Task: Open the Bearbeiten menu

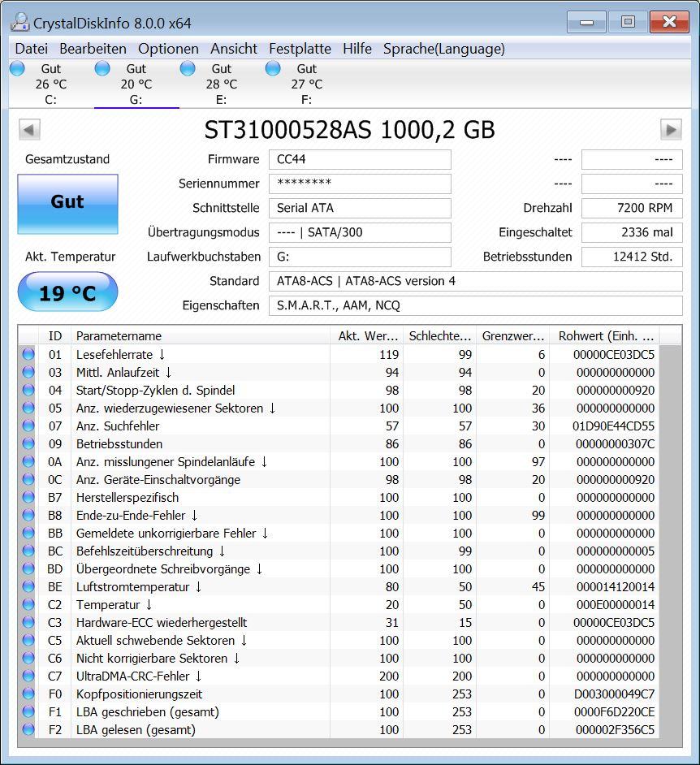Action: click(93, 49)
